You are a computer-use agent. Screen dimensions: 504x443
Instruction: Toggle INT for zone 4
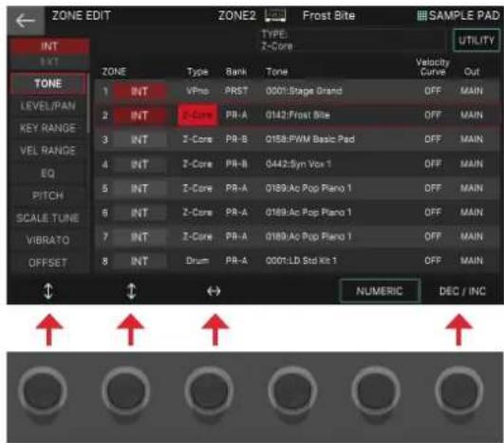(x=140, y=164)
